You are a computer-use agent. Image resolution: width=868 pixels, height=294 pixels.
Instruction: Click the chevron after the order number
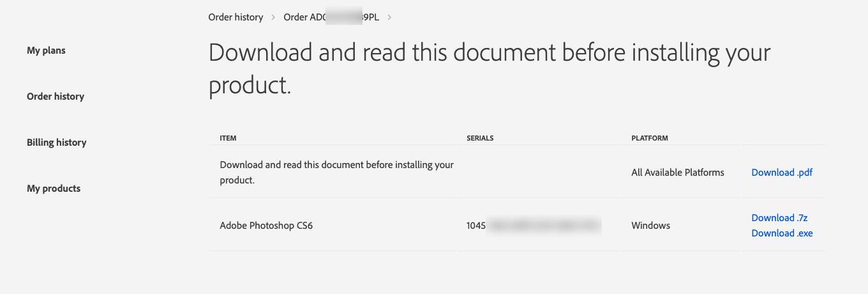click(x=389, y=17)
